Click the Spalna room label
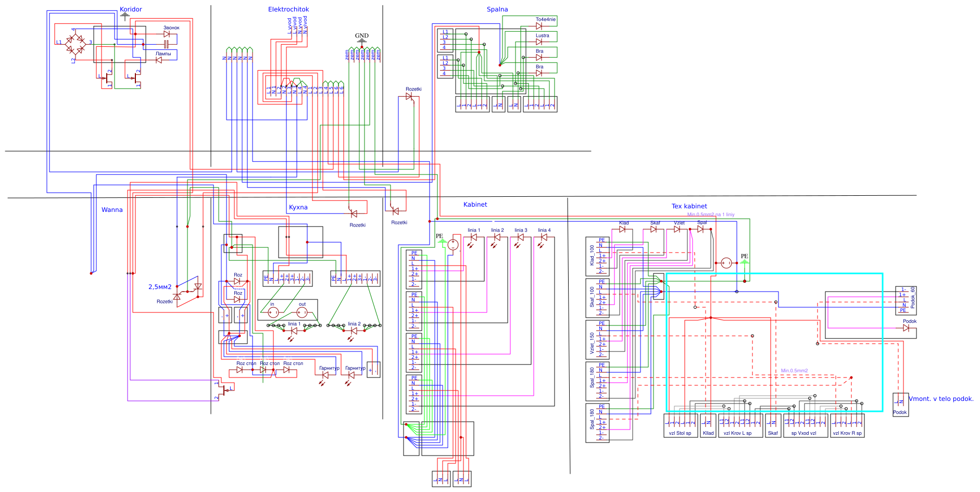Viewport: 980px width, 492px height. coord(497,9)
